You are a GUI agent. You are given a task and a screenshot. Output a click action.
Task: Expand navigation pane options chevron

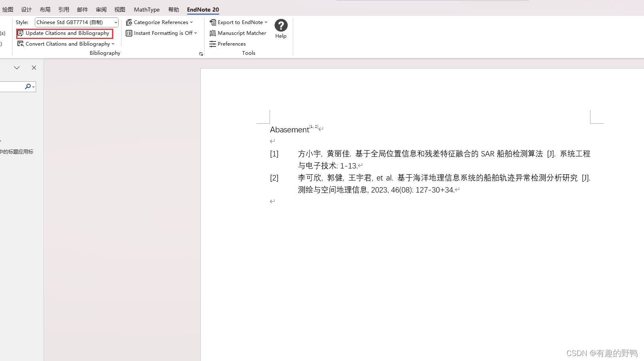click(x=17, y=68)
